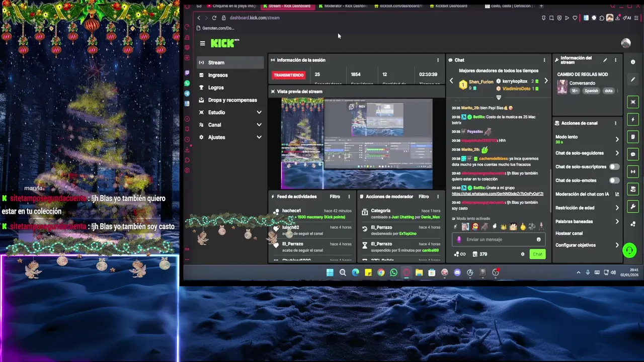Open File Explorer from the taskbar

[419, 273]
